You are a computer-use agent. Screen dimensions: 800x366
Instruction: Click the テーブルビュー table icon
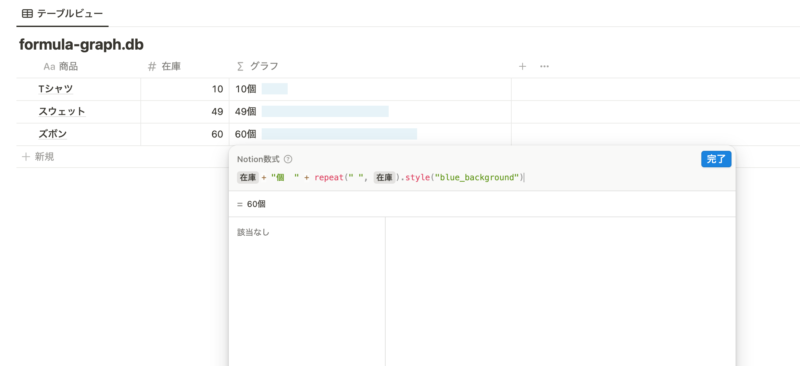click(x=28, y=14)
